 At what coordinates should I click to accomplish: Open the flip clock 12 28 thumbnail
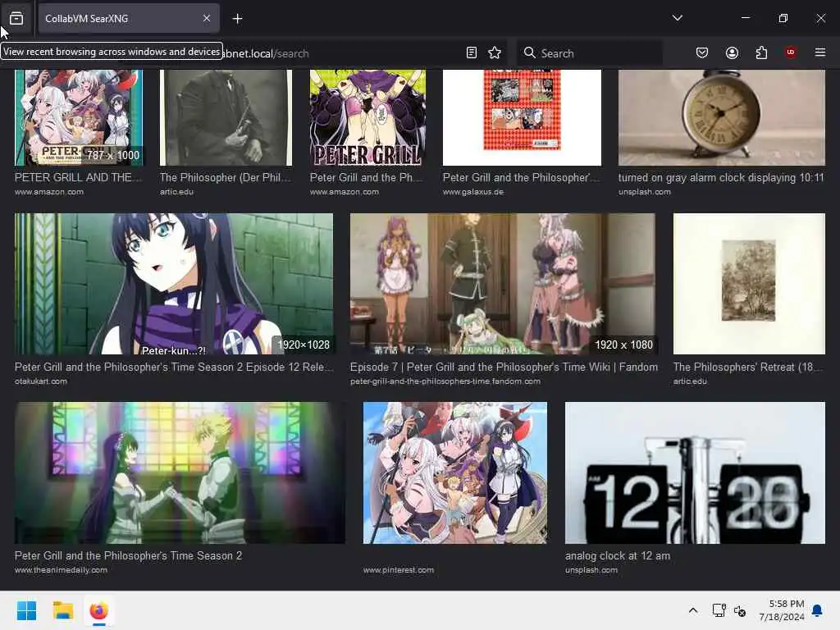coord(695,473)
